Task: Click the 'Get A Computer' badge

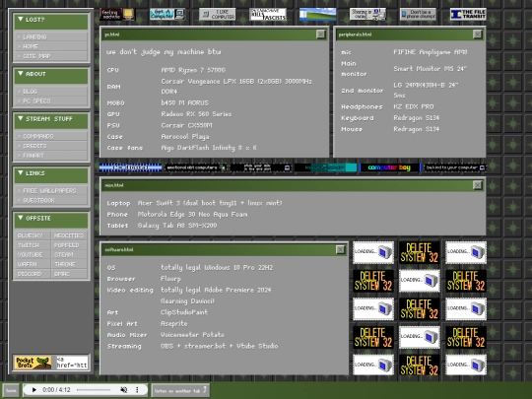Action: tap(166, 14)
